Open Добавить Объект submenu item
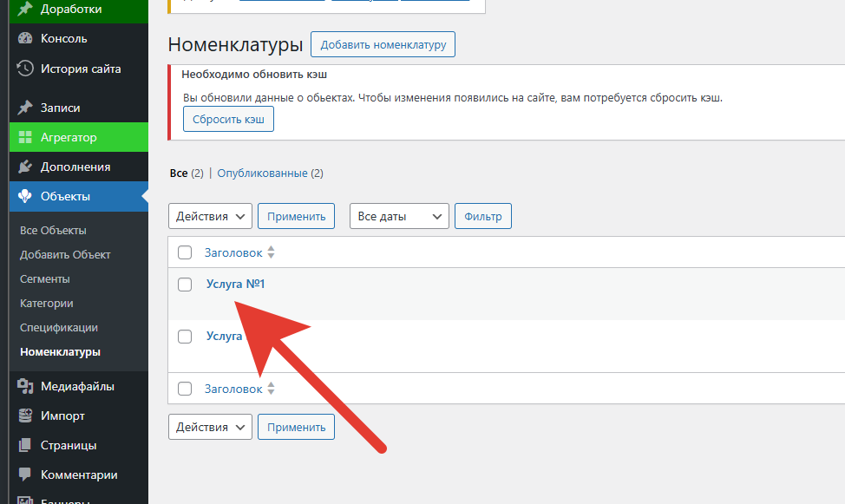Viewport: 845px width, 504px height. click(x=65, y=254)
